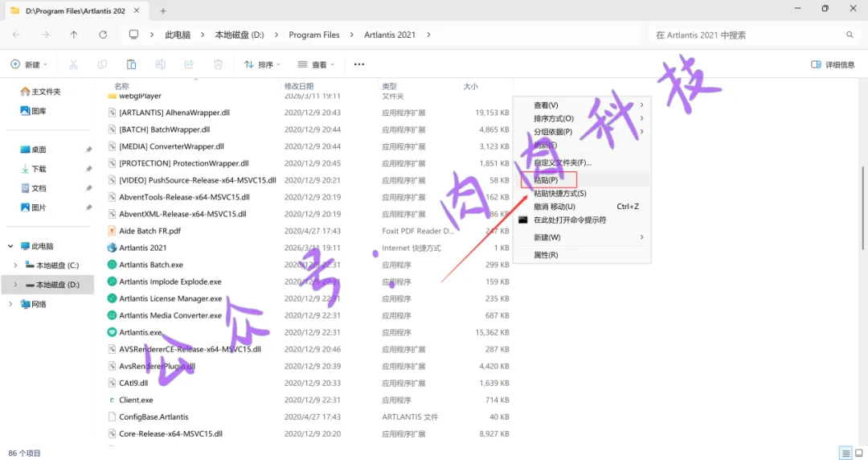
Task: Go up one folder level arrow
Action: pyautogui.click(x=74, y=35)
